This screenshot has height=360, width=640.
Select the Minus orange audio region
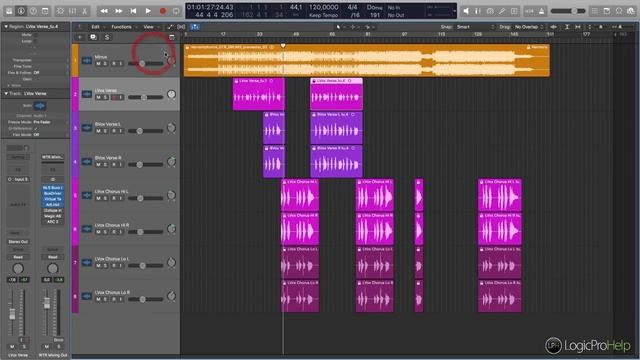click(x=367, y=60)
